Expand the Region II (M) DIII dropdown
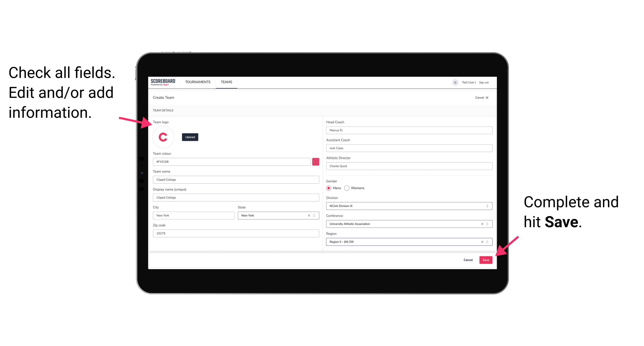The width and height of the screenshot is (644, 346). 488,242
